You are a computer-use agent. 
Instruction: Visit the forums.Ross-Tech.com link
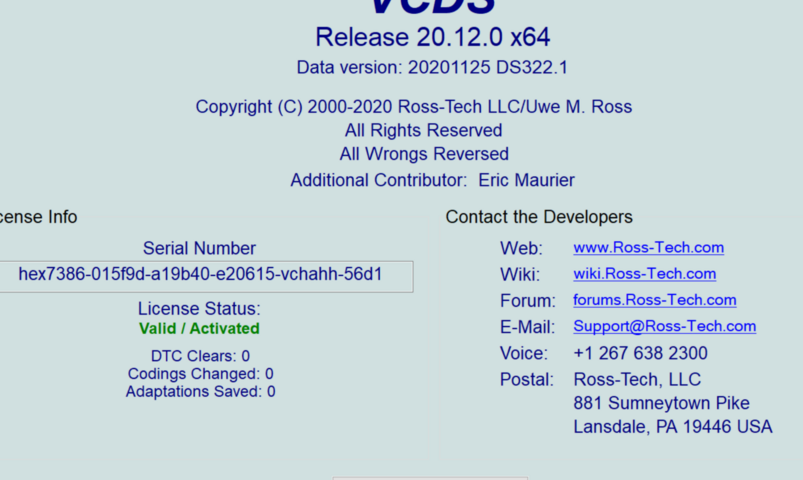[654, 300]
